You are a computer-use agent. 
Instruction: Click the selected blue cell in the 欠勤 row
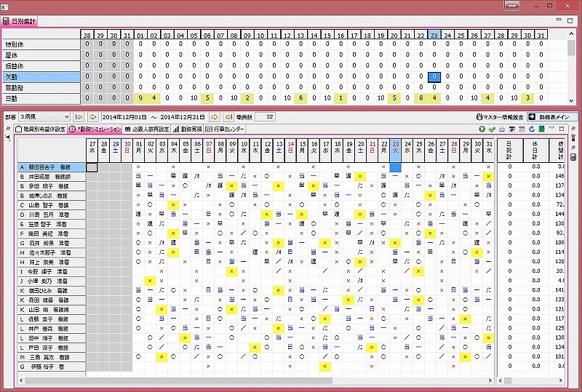point(434,77)
